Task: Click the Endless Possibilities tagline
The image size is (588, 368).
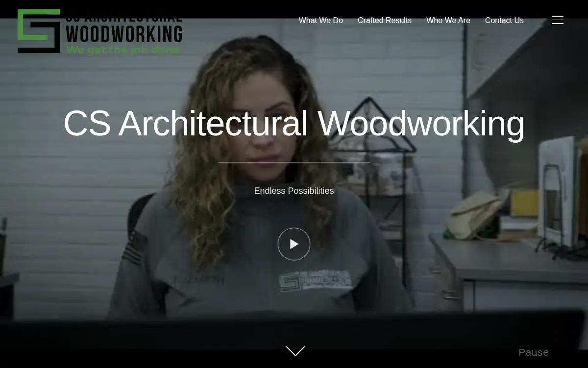Action: (294, 191)
